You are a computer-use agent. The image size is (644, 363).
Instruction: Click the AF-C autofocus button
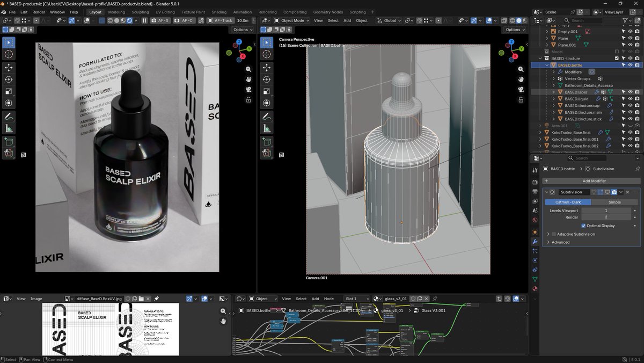tap(184, 20)
